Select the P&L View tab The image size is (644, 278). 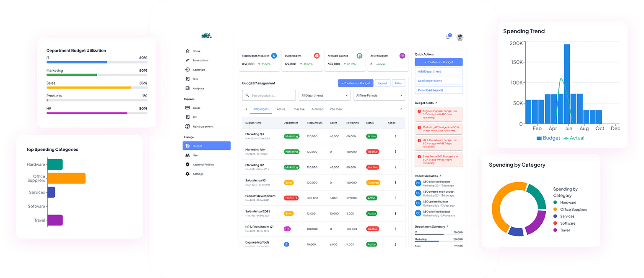[x=336, y=109]
